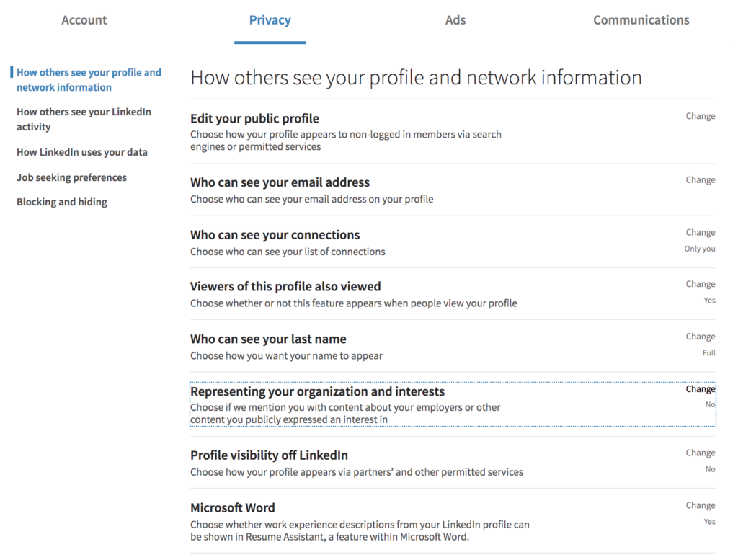The height and width of the screenshot is (560, 738).
Task: Change who can see your email address
Action: [700, 179]
